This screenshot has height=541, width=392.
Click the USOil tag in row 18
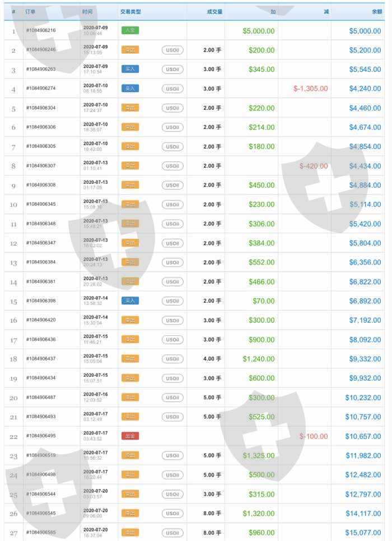click(172, 359)
